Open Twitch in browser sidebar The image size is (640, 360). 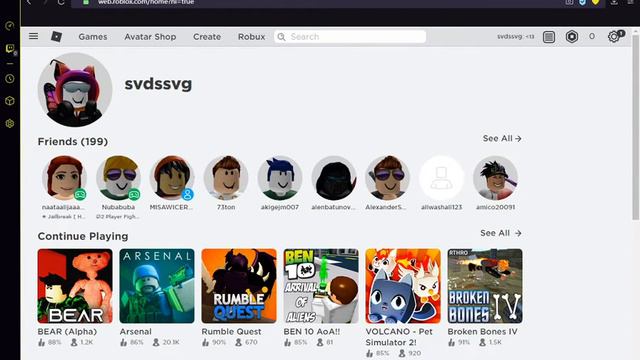pyautogui.click(x=10, y=49)
